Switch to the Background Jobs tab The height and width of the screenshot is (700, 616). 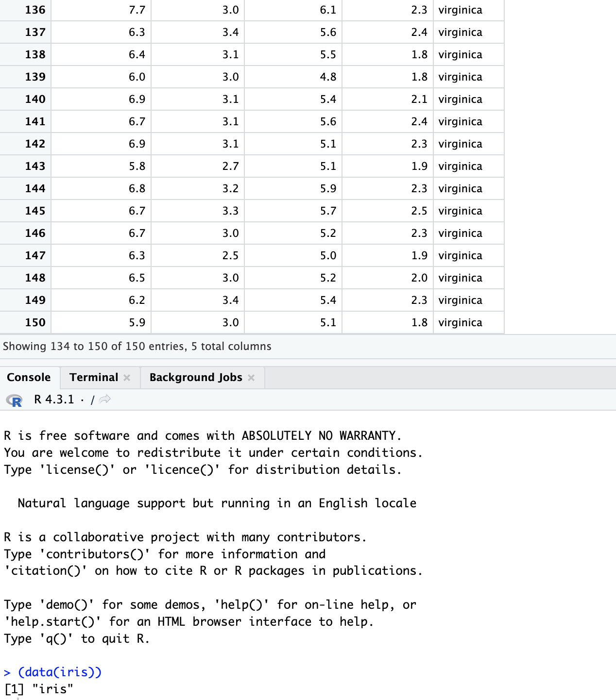pyautogui.click(x=196, y=377)
